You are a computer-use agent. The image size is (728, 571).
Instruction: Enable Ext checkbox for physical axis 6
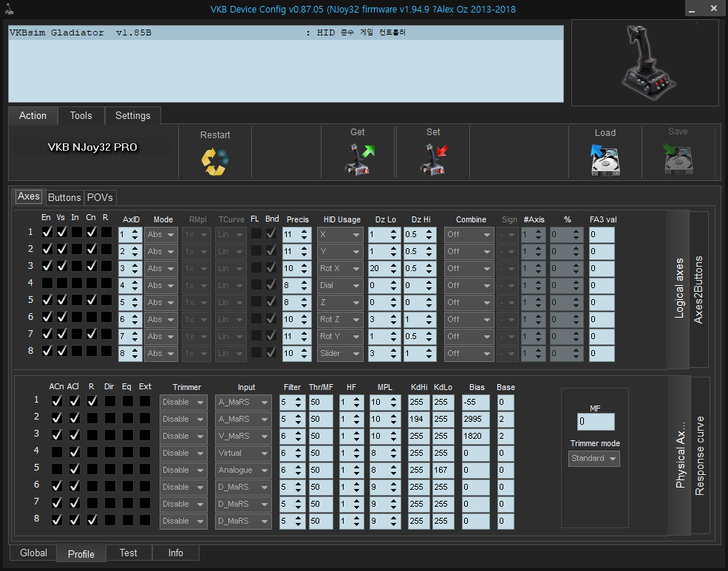[x=145, y=487]
